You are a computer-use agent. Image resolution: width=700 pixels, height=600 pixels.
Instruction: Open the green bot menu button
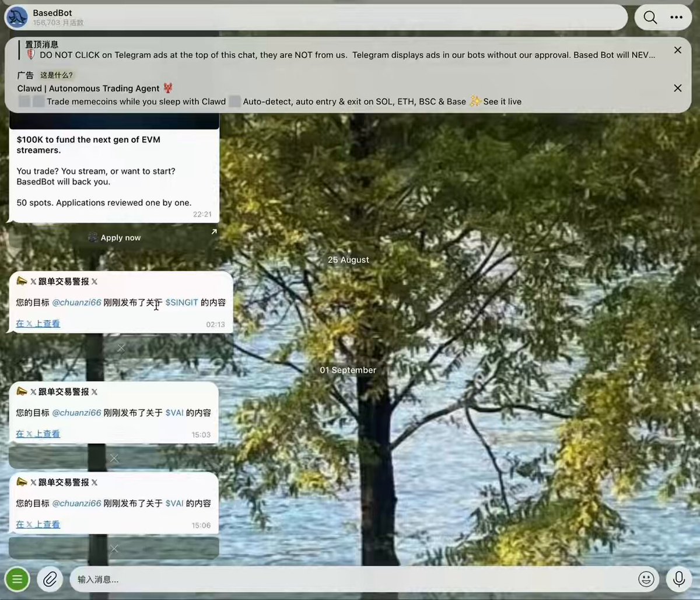[17, 579]
